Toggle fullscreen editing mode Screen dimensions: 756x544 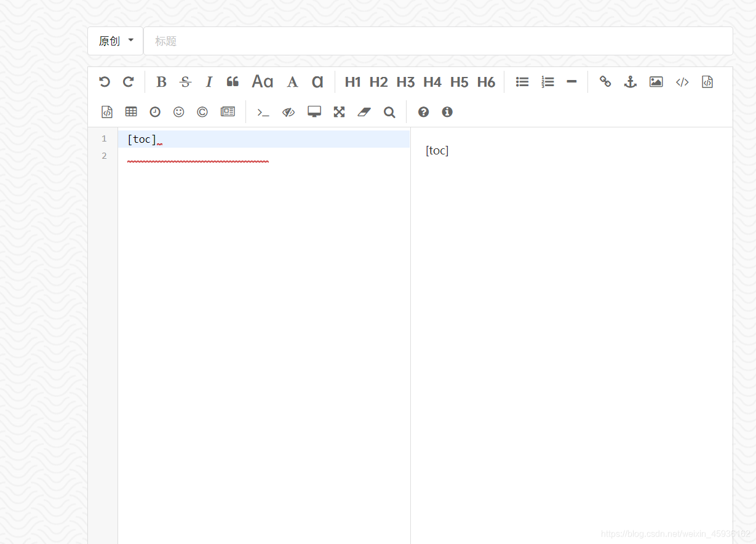tap(339, 112)
